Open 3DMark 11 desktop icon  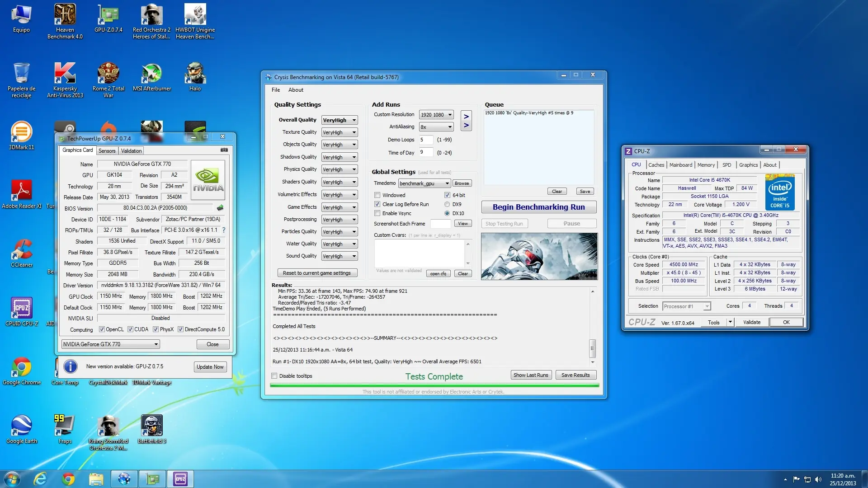coord(21,136)
